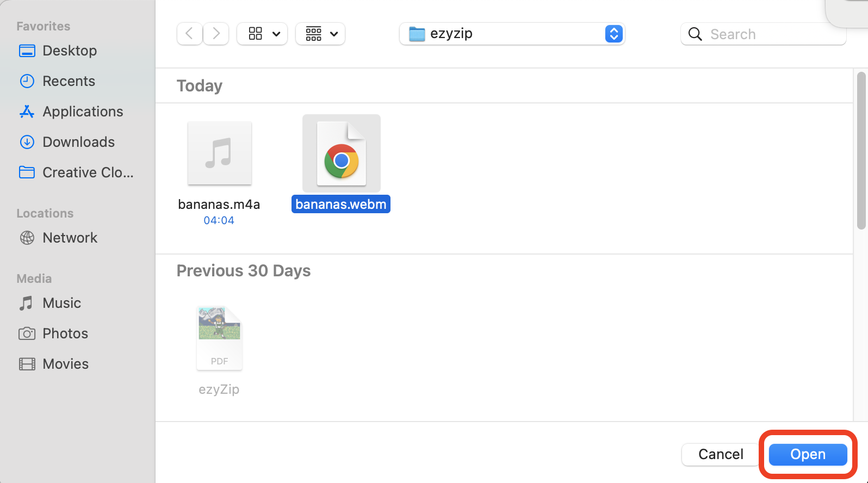The width and height of the screenshot is (868, 483).
Task: Open Movies under Media
Action: 65,364
